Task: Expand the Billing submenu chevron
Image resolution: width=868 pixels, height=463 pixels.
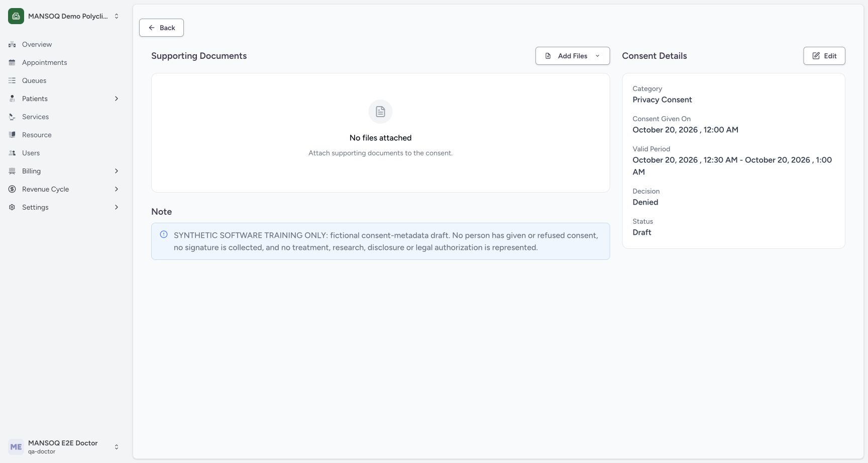Action: [117, 171]
